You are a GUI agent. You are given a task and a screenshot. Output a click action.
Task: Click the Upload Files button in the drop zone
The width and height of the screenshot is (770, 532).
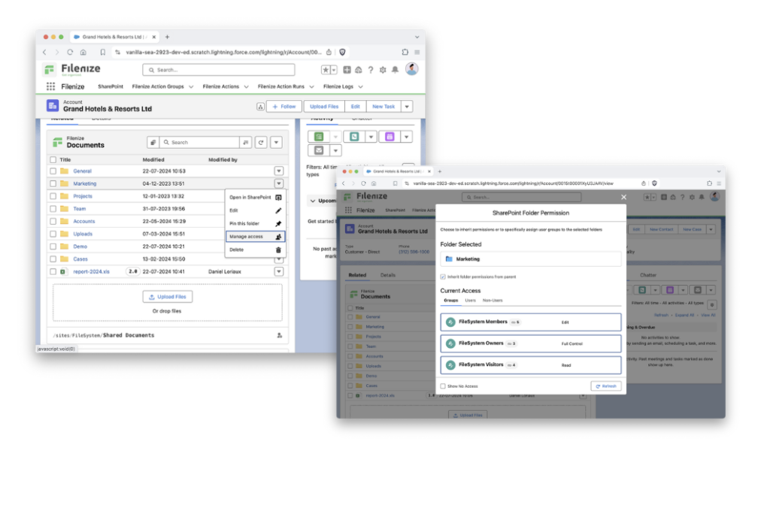168,297
